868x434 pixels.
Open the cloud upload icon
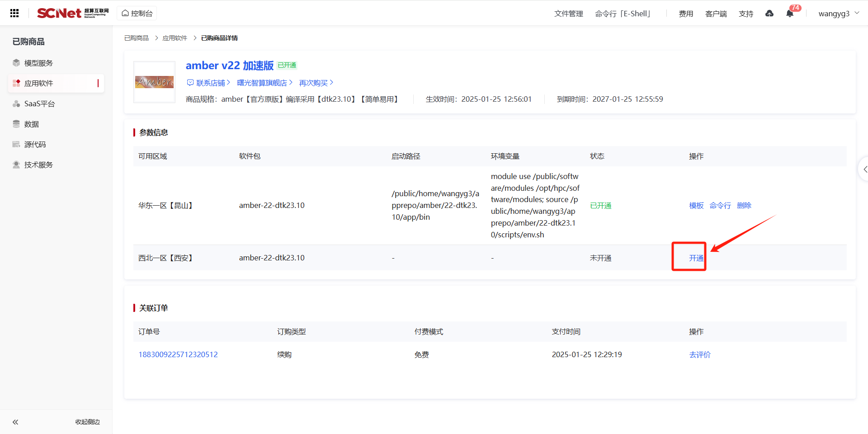769,14
